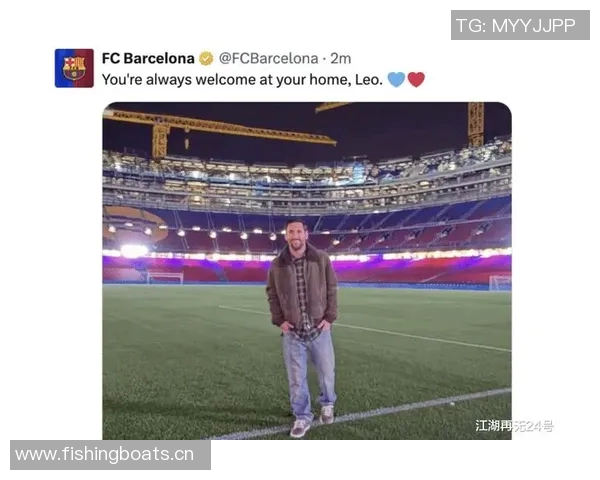Click the right goalpost in the photo
600x480 pixels.
[x=500, y=283]
